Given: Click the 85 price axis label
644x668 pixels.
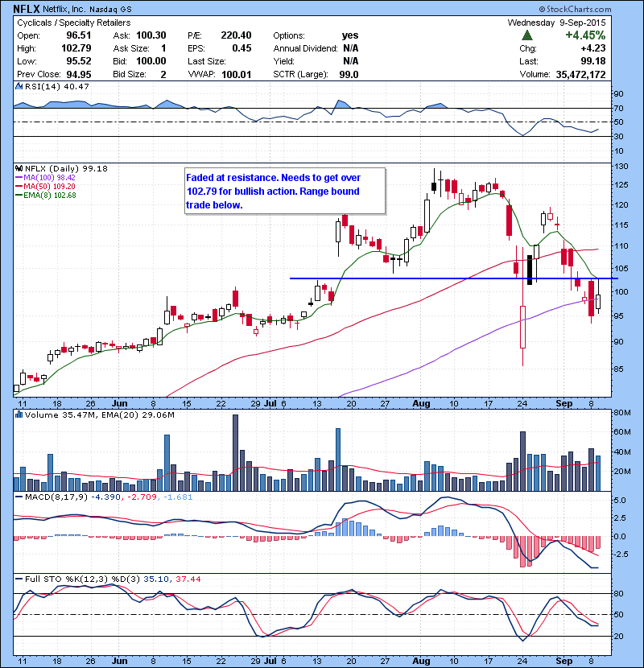Looking at the screenshot, I should (x=618, y=369).
